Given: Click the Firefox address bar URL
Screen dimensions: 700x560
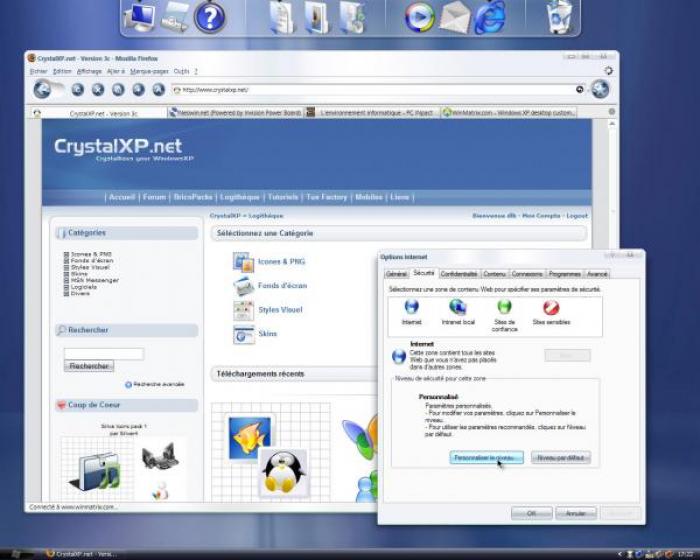Looking at the screenshot, I should coord(375,90).
